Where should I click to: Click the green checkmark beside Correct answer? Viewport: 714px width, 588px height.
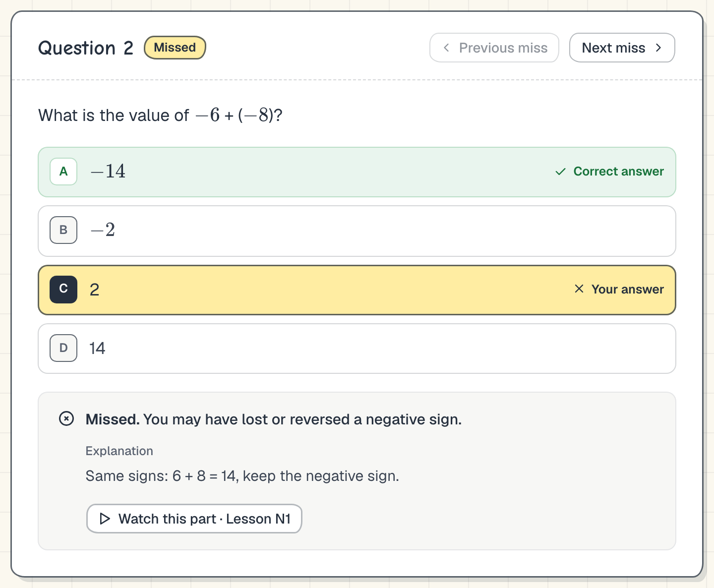point(560,172)
